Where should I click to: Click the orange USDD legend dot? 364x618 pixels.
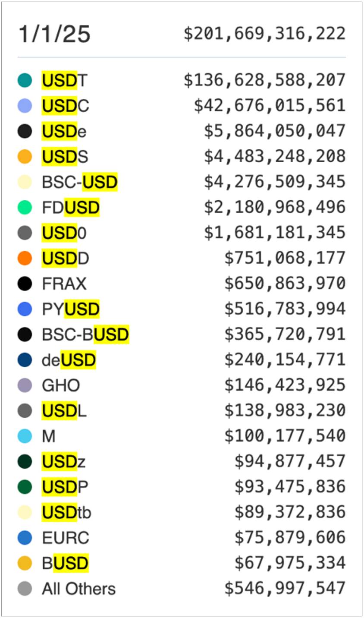pos(25,259)
